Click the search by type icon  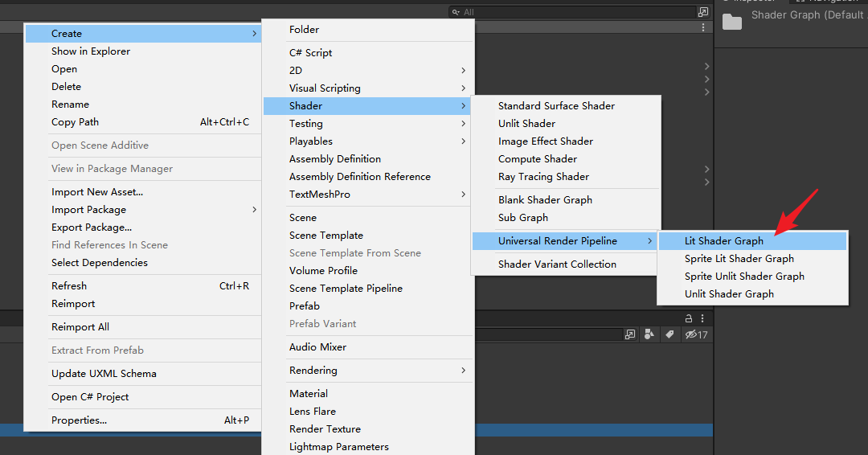coord(649,334)
